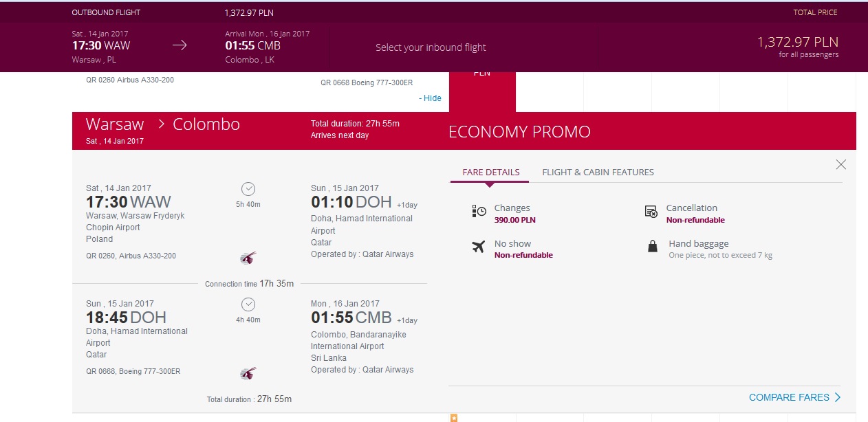Collapse flight details with Hide link
Image resolution: width=868 pixels, height=422 pixels.
(431, 98)
